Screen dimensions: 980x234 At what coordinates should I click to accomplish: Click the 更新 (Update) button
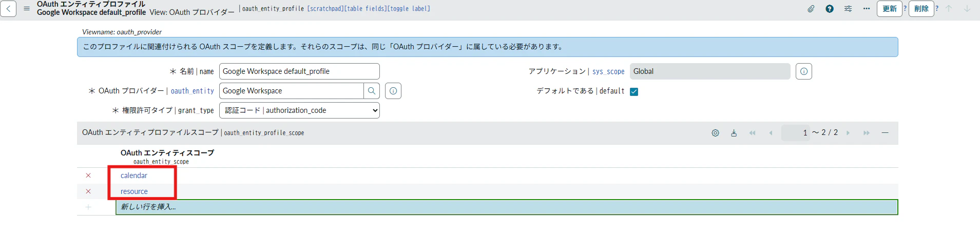pos(890,9)
